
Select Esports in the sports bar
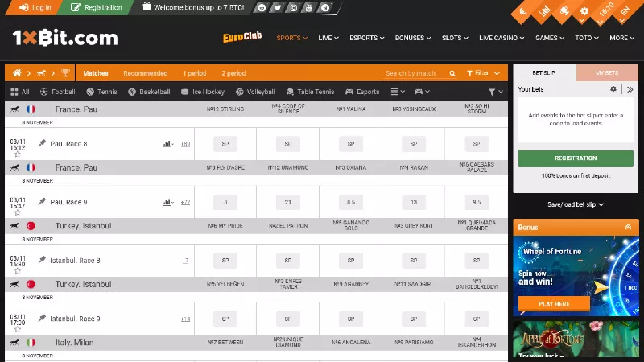362,92
